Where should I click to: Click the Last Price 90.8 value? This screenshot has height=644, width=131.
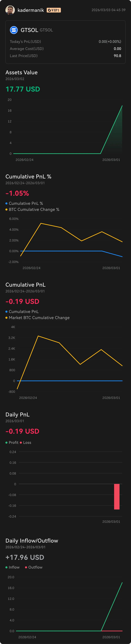pyautogui.click(x=117, y=56)
